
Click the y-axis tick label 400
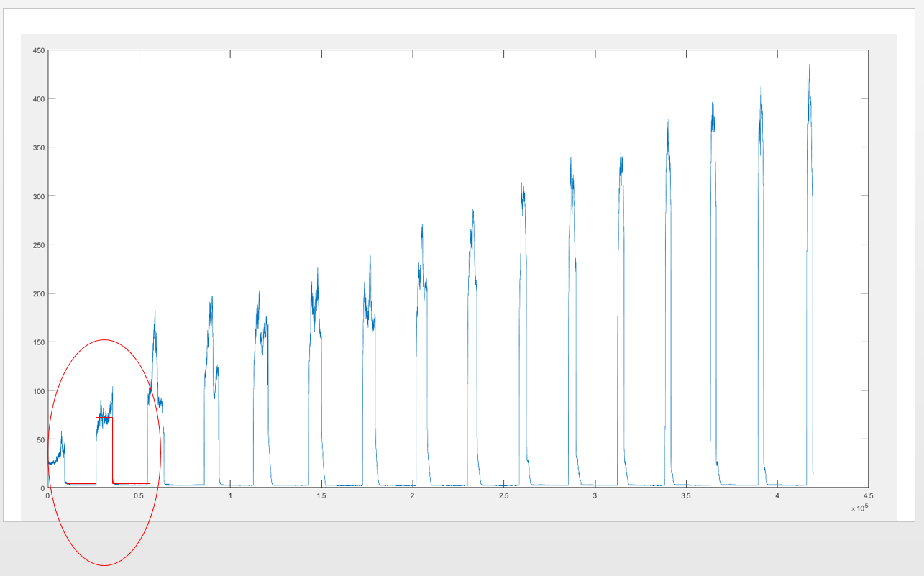pos(39,99)
